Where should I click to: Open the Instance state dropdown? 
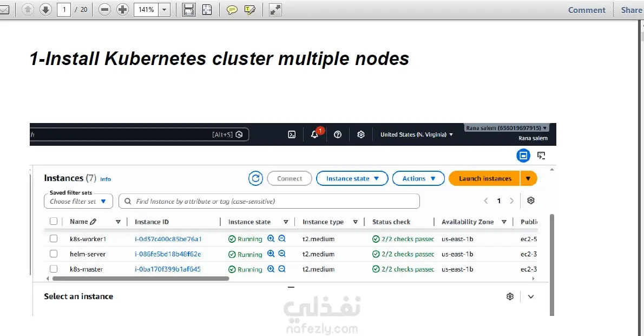(x=352, y=178)
